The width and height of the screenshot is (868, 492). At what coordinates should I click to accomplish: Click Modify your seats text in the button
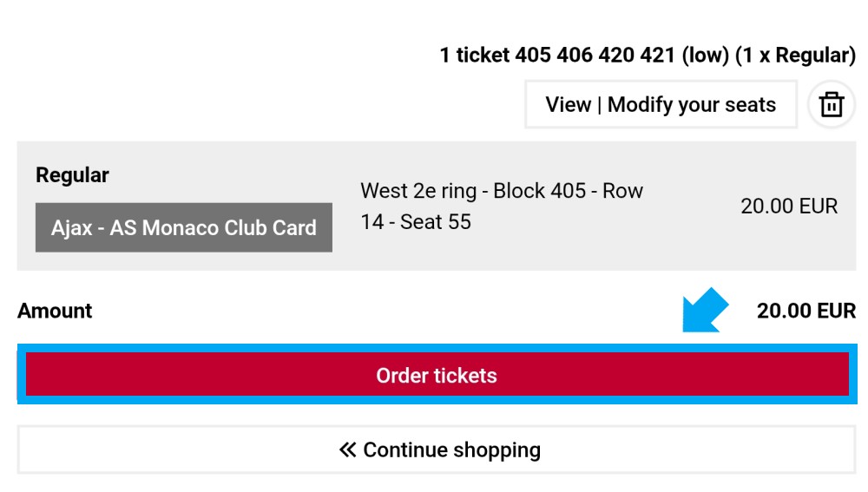[x=692, y=105]
